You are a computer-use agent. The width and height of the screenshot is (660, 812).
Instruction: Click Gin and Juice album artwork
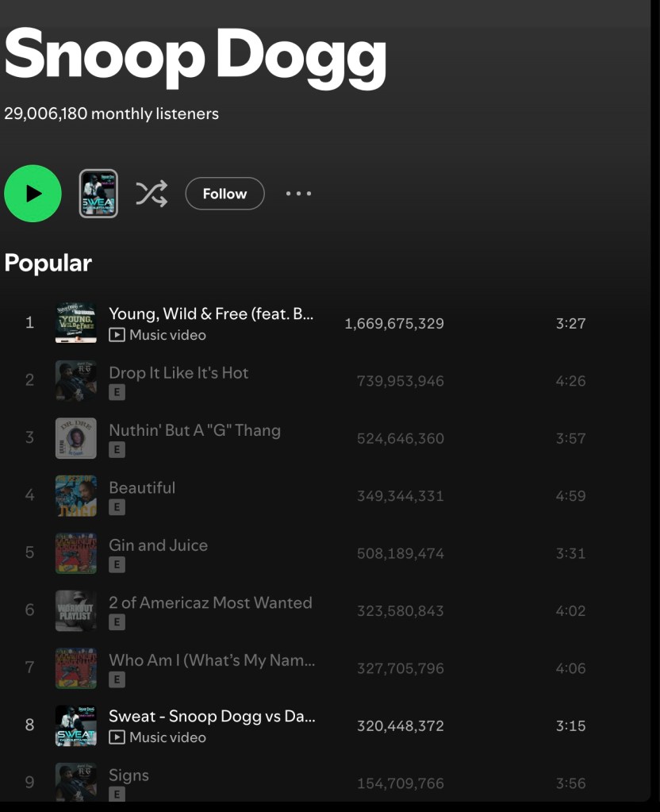tap(76, 553)
